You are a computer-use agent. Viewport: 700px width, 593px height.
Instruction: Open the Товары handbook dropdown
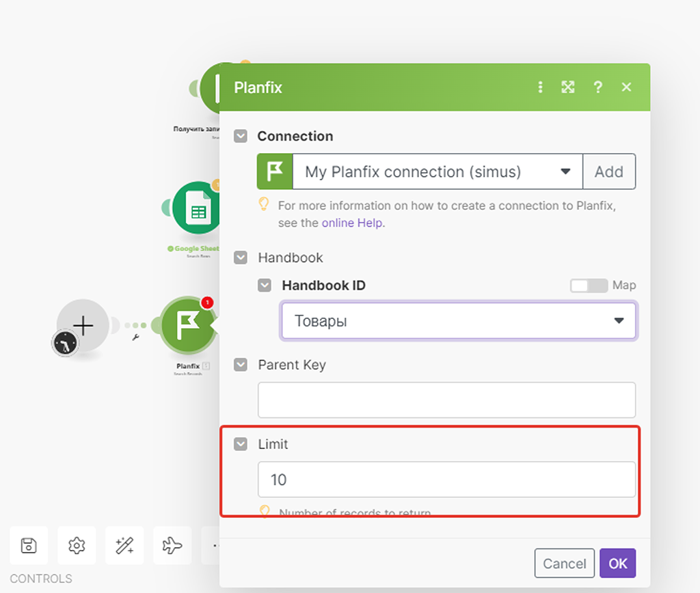[459, 321]
